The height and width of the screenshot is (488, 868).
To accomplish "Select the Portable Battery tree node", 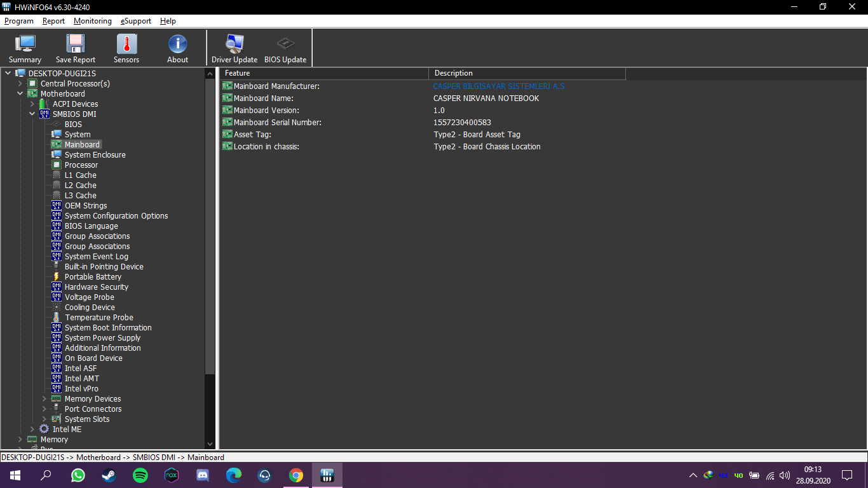I will 93,277.
